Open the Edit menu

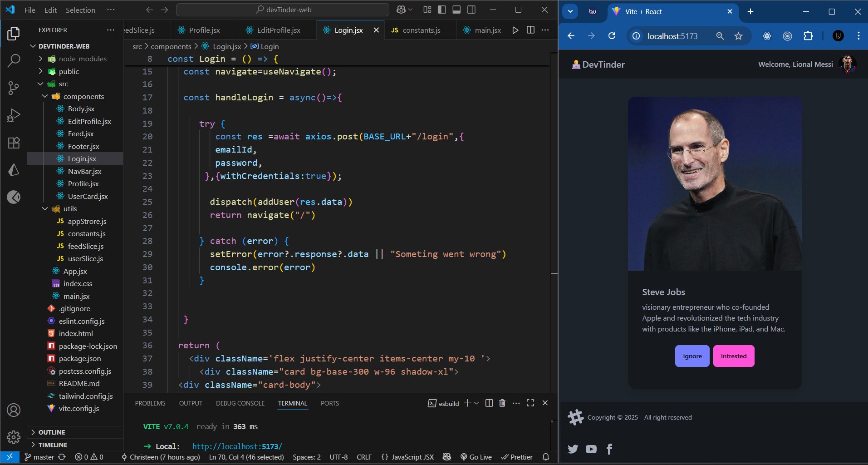(50, 10)
